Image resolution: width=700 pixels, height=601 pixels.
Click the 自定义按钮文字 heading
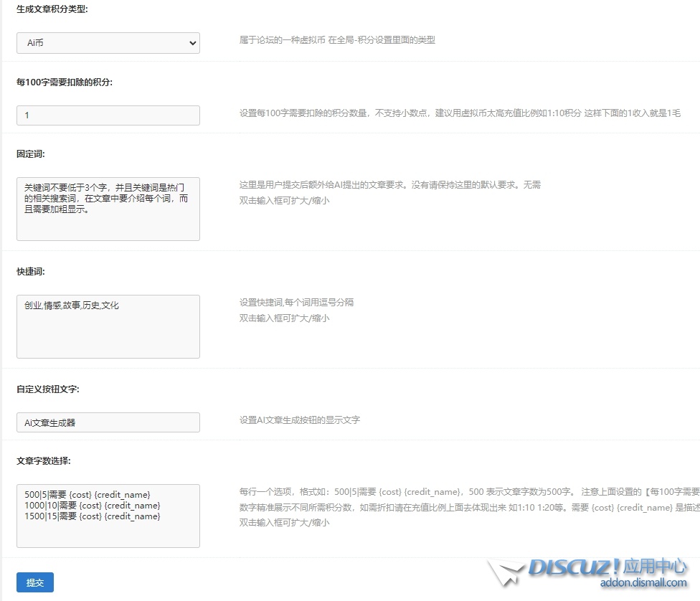47,389
